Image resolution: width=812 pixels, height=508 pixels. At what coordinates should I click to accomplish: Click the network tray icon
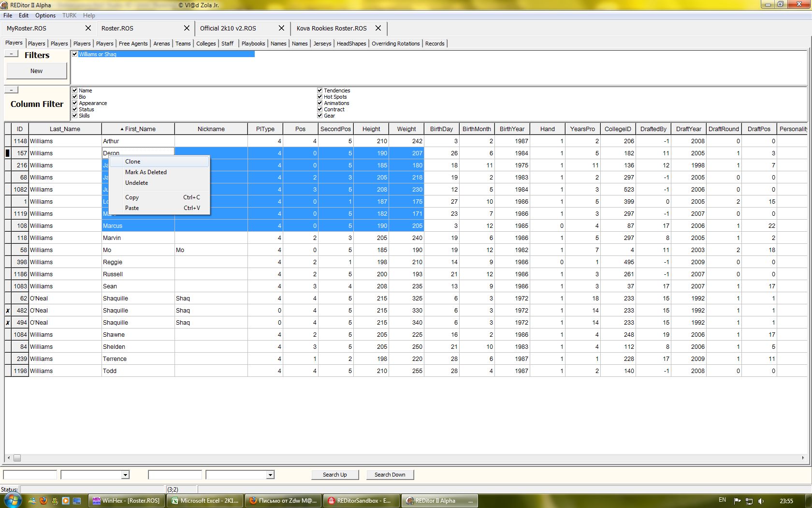tap(749, 501)
